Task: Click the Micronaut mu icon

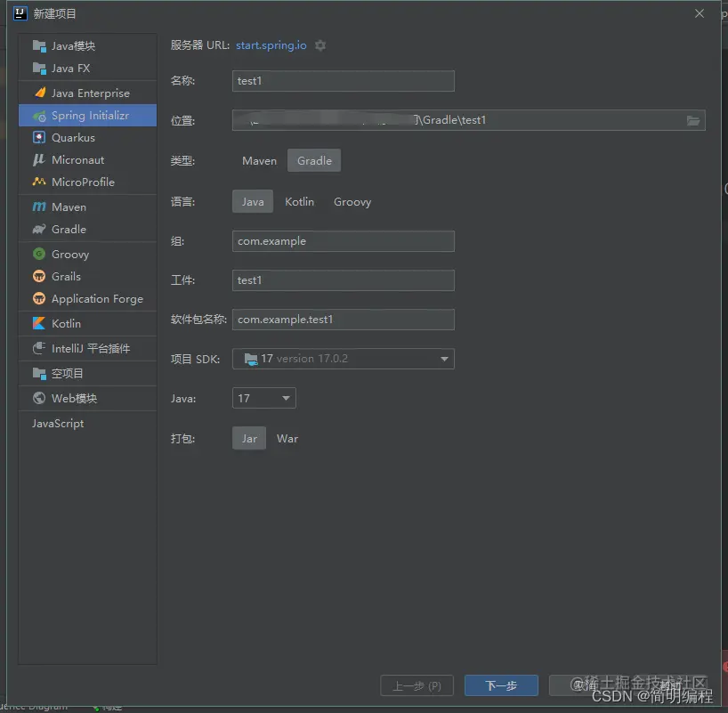Action: [x=39, y=160]
